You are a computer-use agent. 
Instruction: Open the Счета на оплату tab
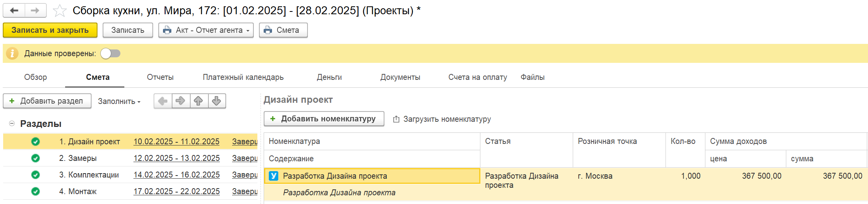(x=478, y=77)
